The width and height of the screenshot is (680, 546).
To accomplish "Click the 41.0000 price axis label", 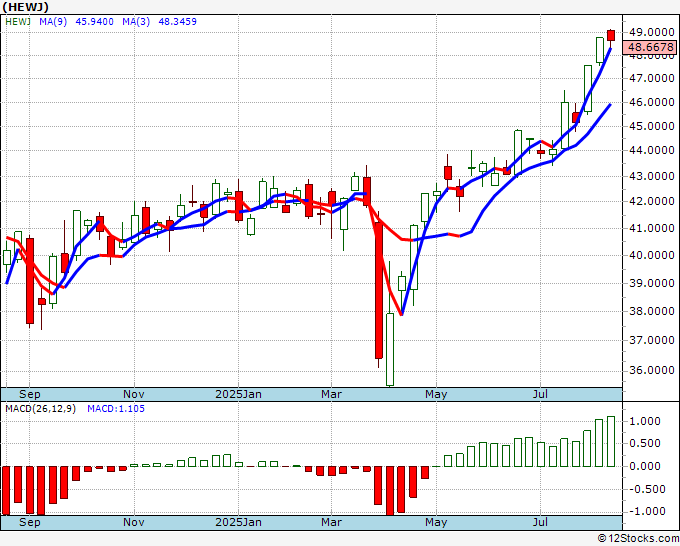I will click(652, 229).
